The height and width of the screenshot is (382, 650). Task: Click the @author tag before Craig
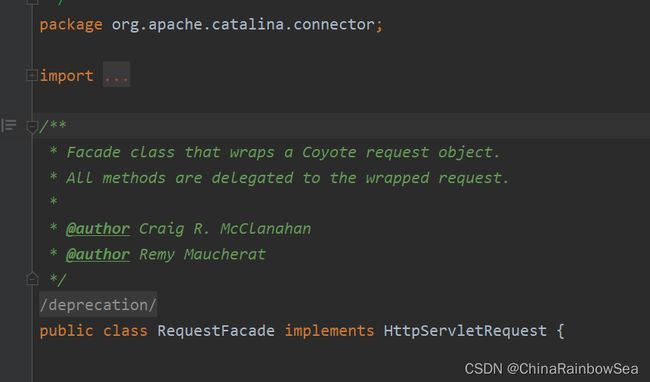pos(98,229)
